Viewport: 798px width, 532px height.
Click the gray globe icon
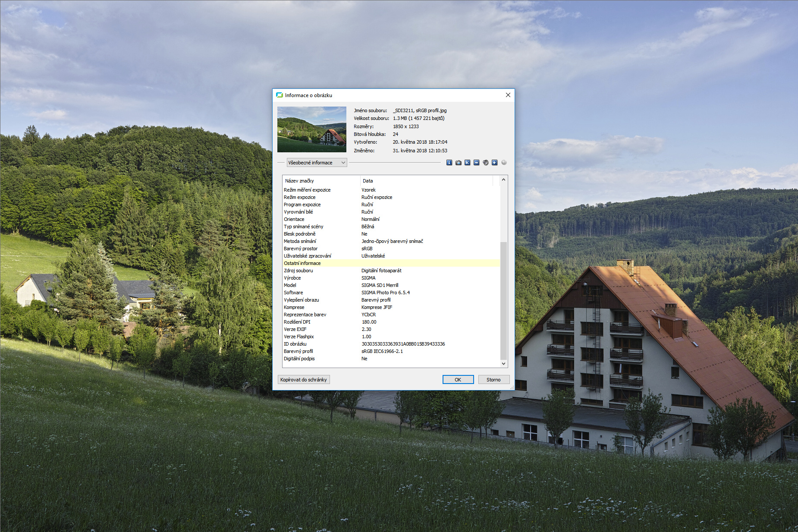pos(504,163)
